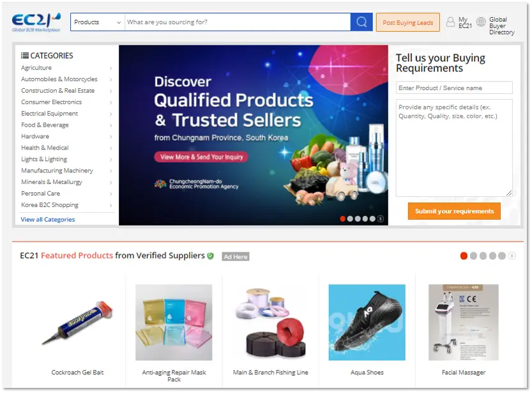Image resolution: width=532 pixels, height=393 pixels.
Task: Click the magnifying glass search icon
Action: (x=361, y=22)
